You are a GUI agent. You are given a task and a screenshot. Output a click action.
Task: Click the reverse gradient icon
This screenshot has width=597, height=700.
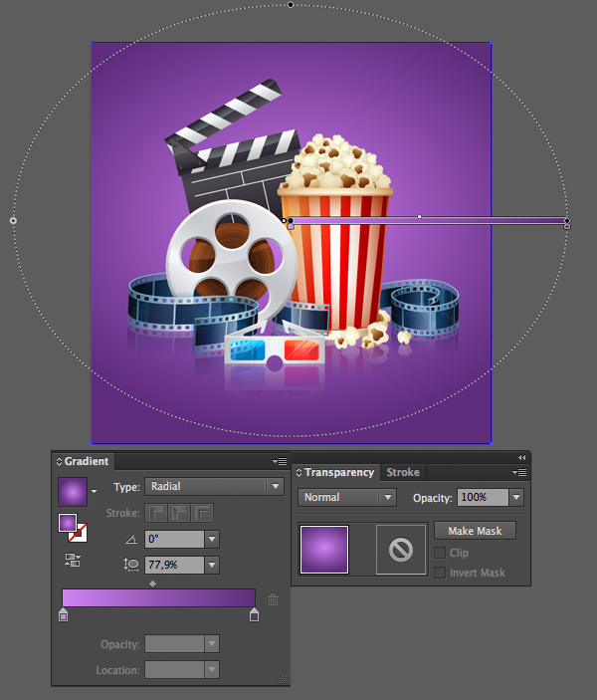(x=73, y=560)
